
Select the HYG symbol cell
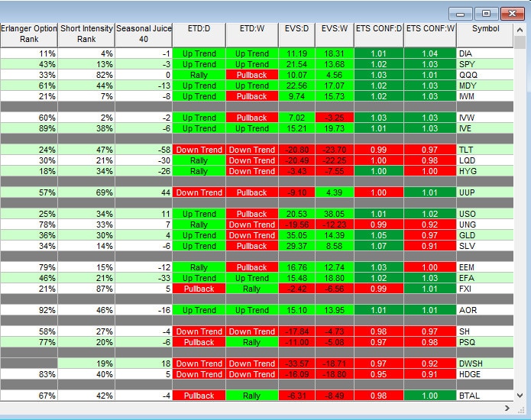[485, 171]
